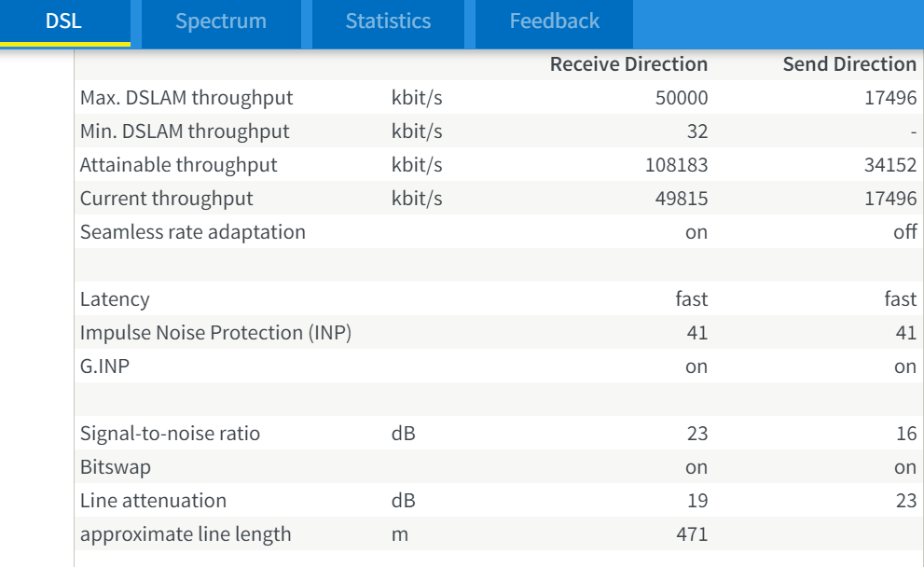924x567 pixels.
Task: Select the current receive throughput value 49815
Action: (x=682, y=199)
